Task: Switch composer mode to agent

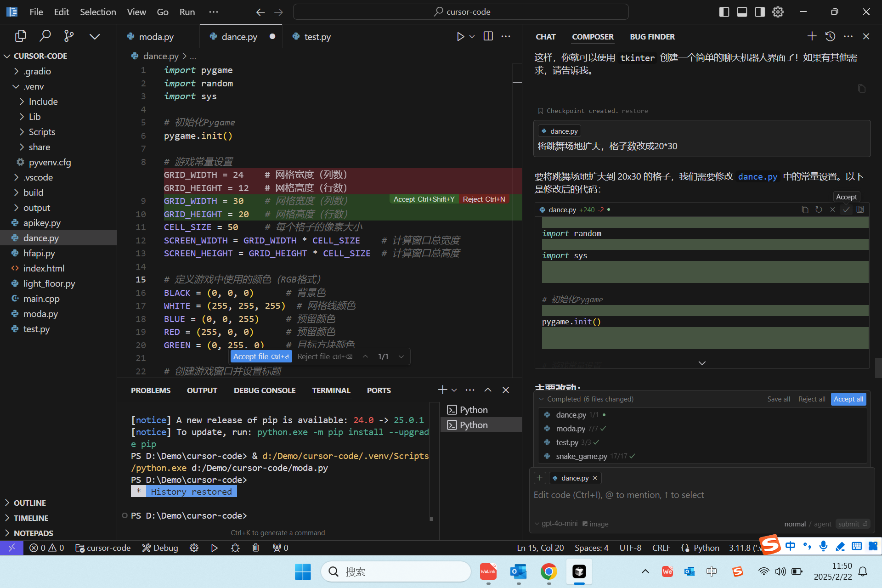Action: click(822, 524)
